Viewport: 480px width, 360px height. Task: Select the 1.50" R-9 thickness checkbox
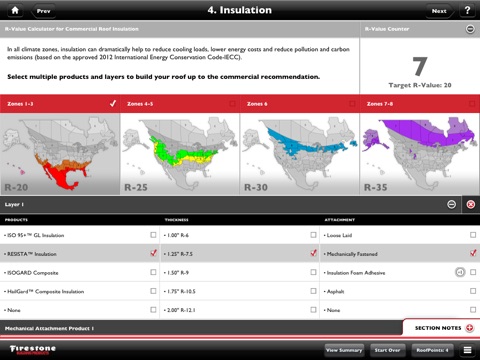tap(313, 272)
